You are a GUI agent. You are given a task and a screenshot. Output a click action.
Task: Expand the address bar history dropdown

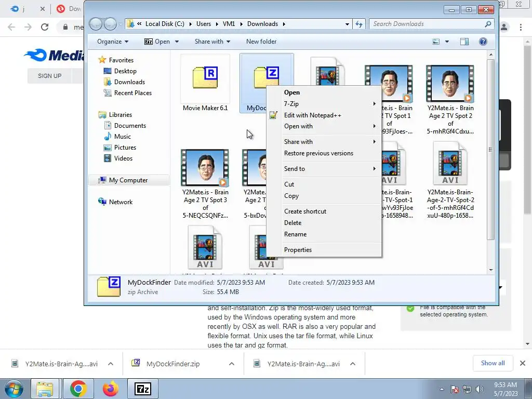click(347, 24)
